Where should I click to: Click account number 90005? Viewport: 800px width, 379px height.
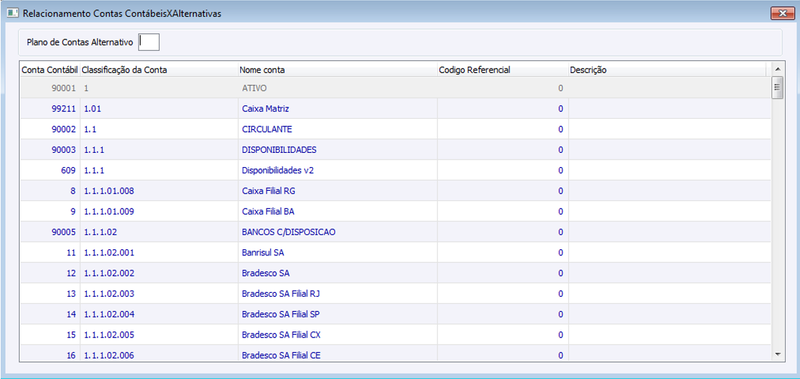click(63, 232)
